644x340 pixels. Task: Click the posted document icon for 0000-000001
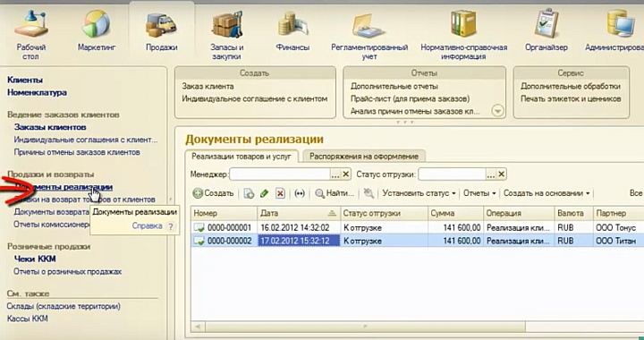[x=199, y=227]
